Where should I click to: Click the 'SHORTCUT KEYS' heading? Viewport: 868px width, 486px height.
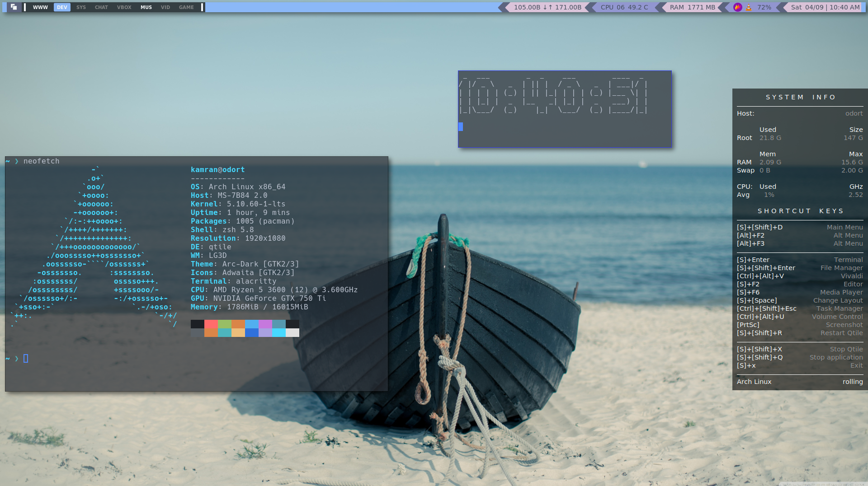[x=801, y=211]
